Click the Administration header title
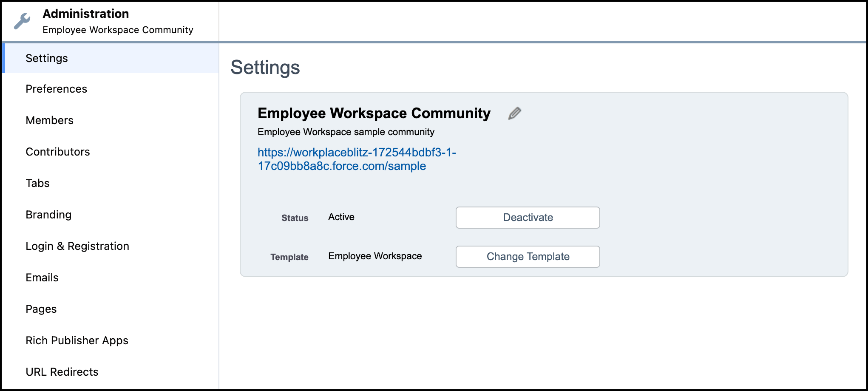Viewport: 868px width, 391px height. pyautogui.click(x=86, y=14)
